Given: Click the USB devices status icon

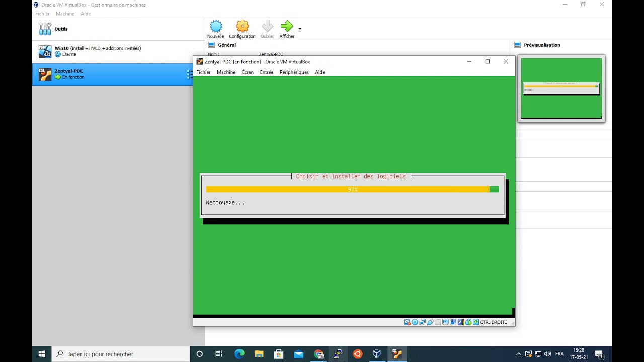Looking at the screenshot, I should (x=430, y=322).
